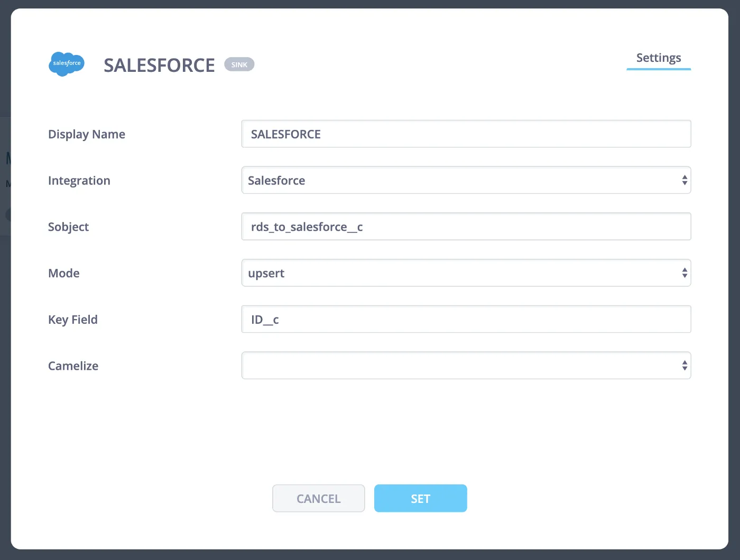This screenshot has width=740, height=560.
Task: Confirm settings with the SET button
Action: (420, 499)
